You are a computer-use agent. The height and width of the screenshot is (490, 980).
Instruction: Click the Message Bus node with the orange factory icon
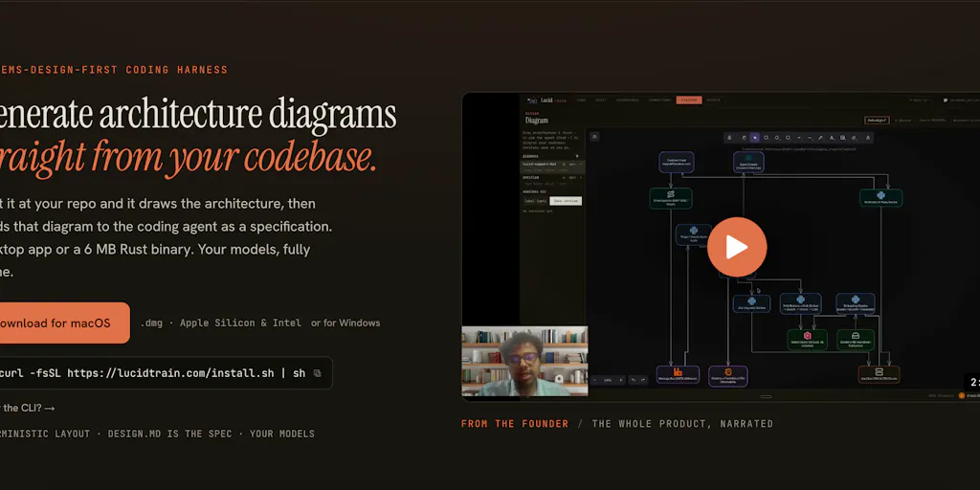coord(678,375)
